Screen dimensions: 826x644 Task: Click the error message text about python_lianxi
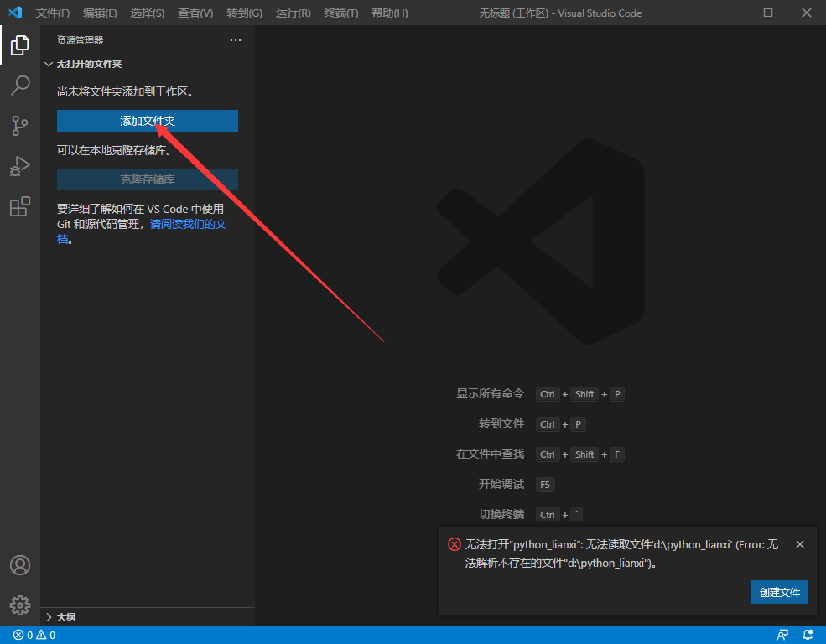(621, 553)
